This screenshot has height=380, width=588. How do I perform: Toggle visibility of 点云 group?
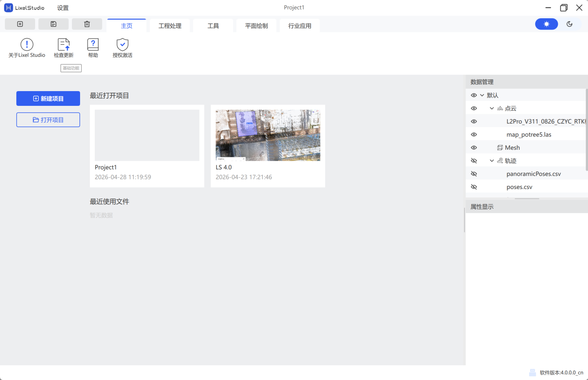click(474, 109)
